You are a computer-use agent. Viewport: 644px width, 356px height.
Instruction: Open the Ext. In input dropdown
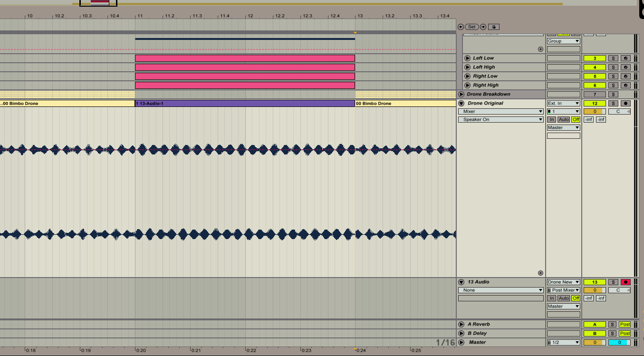[563, 104]
